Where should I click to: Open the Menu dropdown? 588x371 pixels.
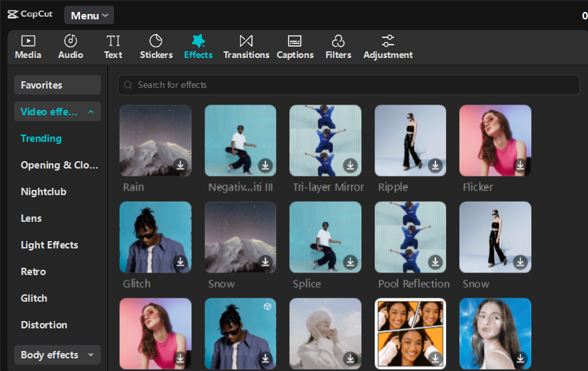[89, 15]
